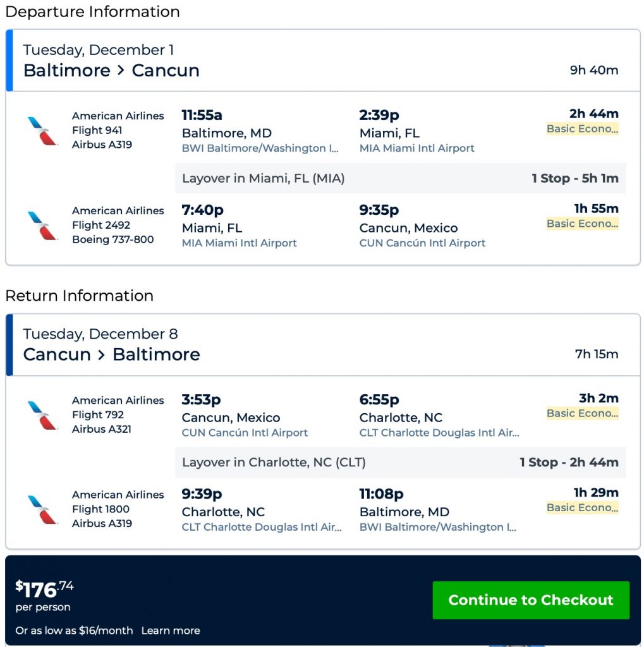Click American Airlines logo for Flight 2492

(42, 225)
